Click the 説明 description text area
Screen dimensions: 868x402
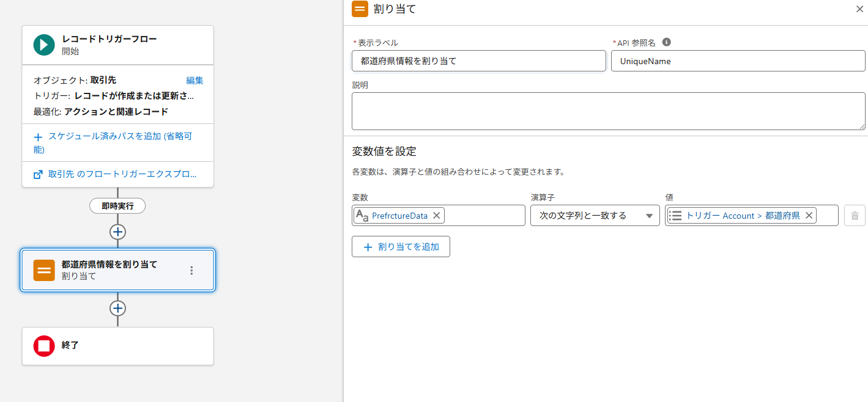coord(608,111)
